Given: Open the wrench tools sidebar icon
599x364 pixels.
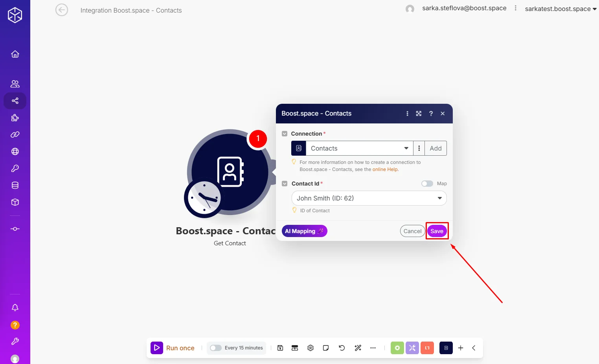Looking at the screenshot, I should tap(15, 342).
